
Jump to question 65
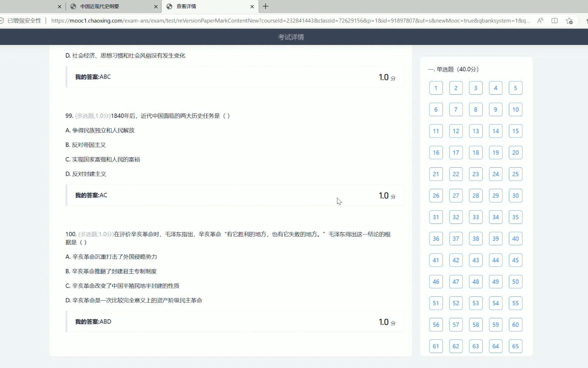pyautogui.click(x=516, y=346)
